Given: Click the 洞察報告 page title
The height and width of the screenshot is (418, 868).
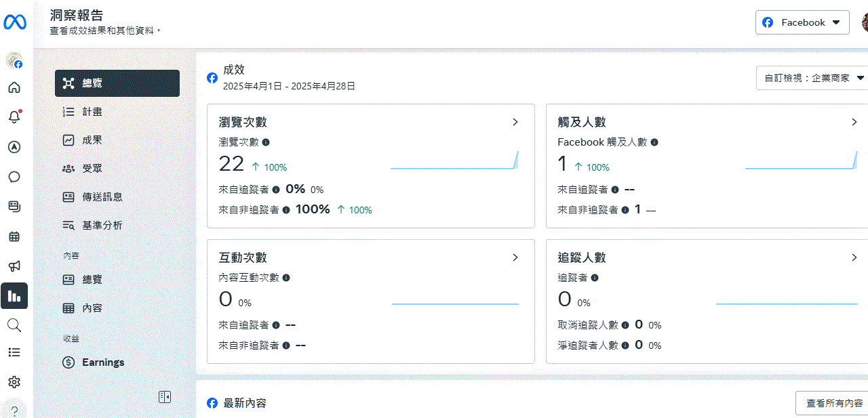Looking at the screenshot, I should pyautogui.click(x=77, y=15).
